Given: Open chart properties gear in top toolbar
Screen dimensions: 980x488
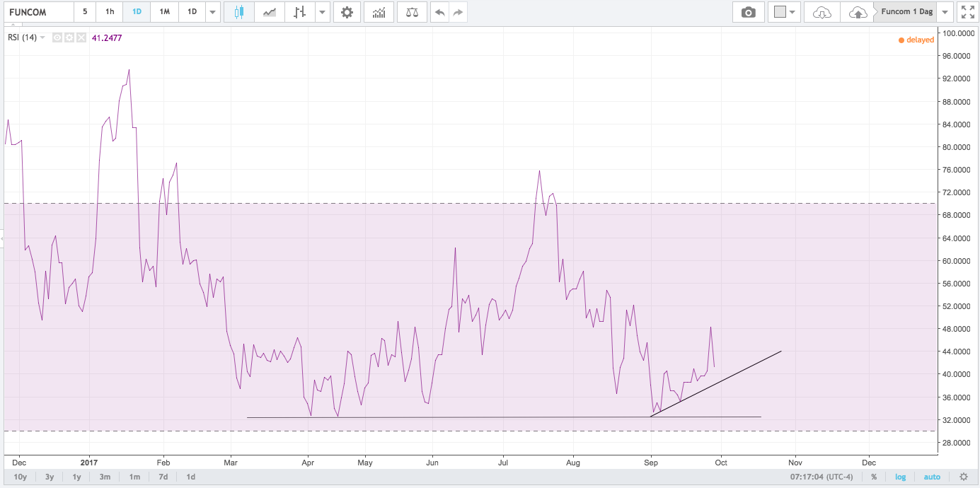Looking at the screenshot, I should point(347,12).
